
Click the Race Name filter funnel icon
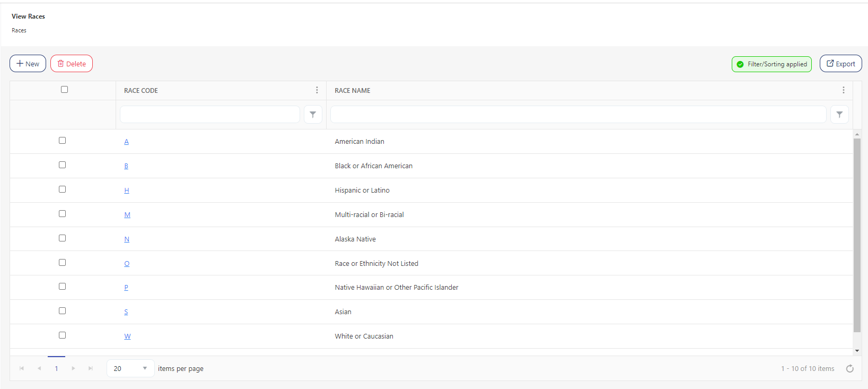point(839,115)
